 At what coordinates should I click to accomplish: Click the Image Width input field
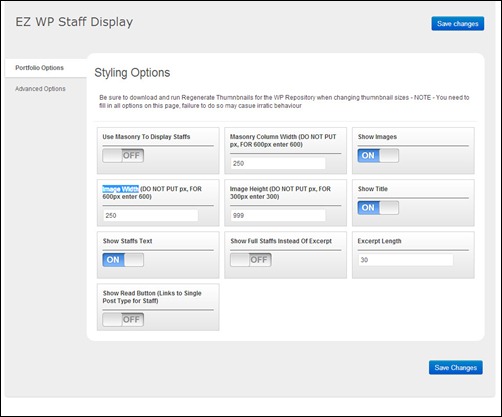150,215
